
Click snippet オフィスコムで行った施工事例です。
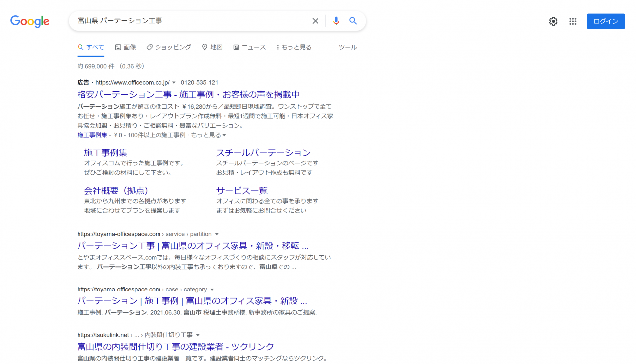click(134, 163)
